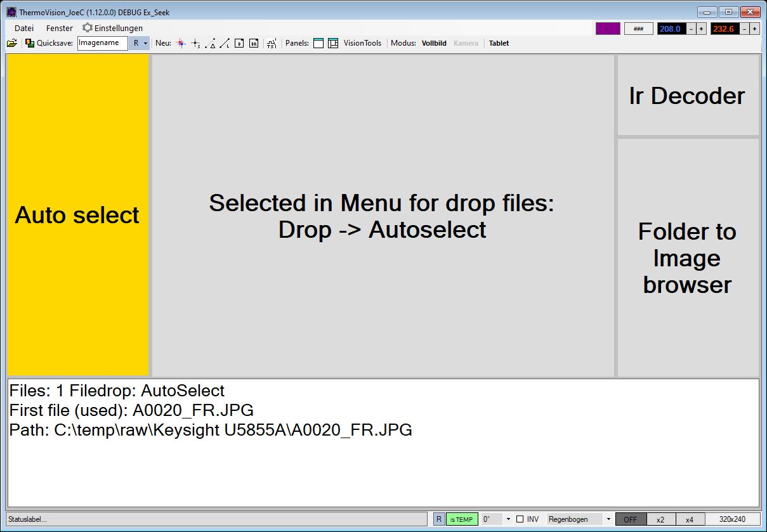Image resolution: width=767 pixels, height=532 pixels.
Task: Enable the INV checkbox
Action: [520, 519]
